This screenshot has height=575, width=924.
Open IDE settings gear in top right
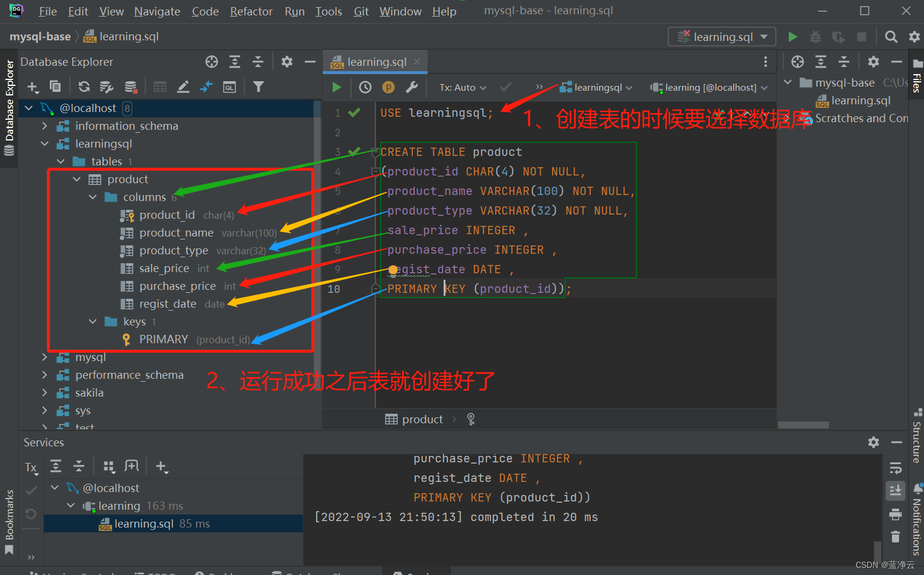point(914,37)
